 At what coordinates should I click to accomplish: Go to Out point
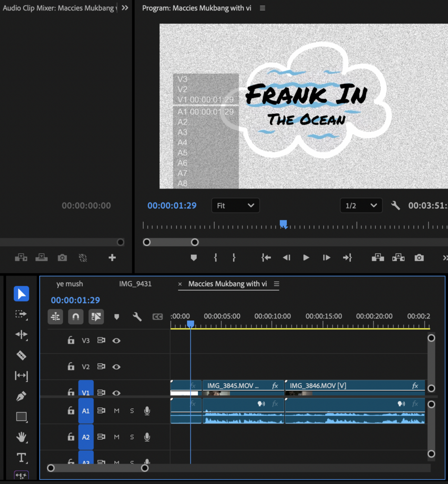(x=347, y=258)
